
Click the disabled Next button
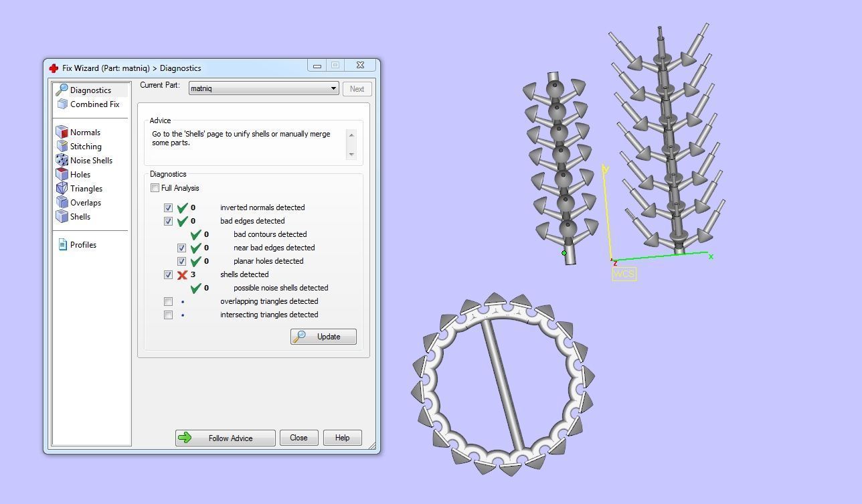[357, 88]
